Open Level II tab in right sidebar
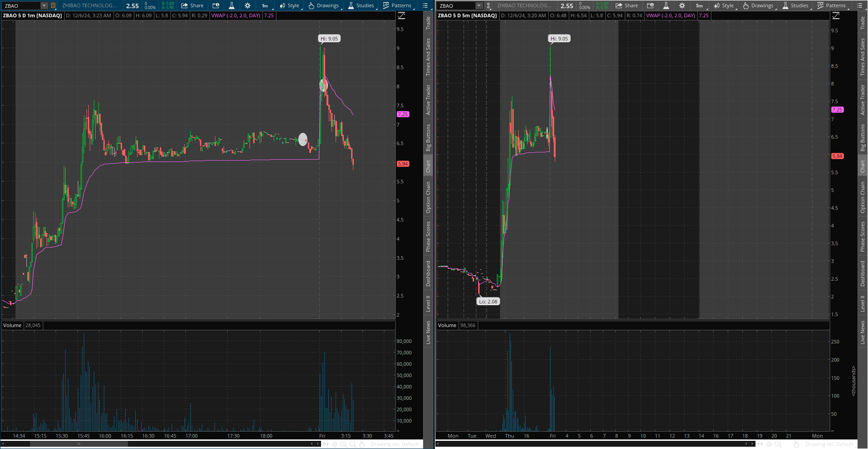 click(863, 303)
